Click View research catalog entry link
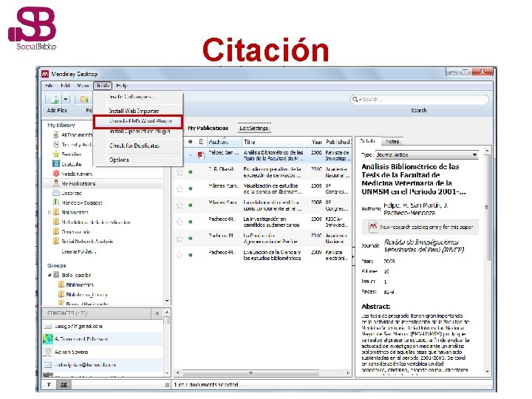Screen dimensions: 532x399 coord(420,227)
